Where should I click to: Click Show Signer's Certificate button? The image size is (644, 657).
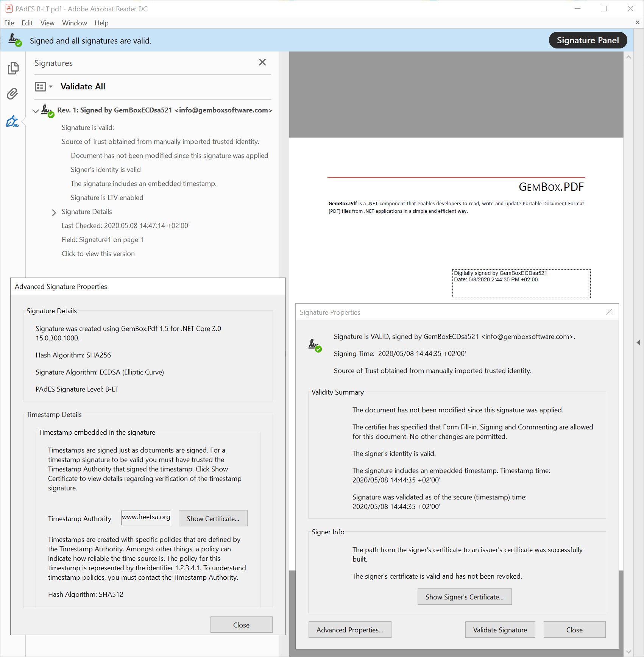pos(464,597)
